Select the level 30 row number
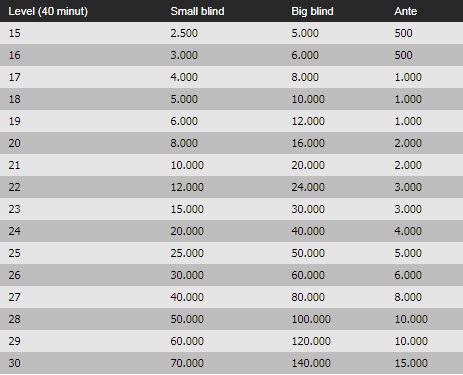463x375 pixels. tap(14, 363)
